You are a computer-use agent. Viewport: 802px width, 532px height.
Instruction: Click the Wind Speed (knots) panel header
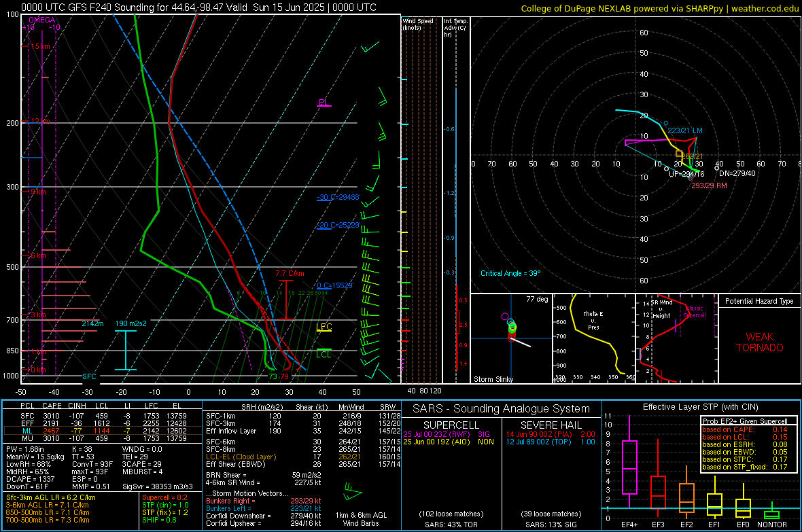pos(418,24)
